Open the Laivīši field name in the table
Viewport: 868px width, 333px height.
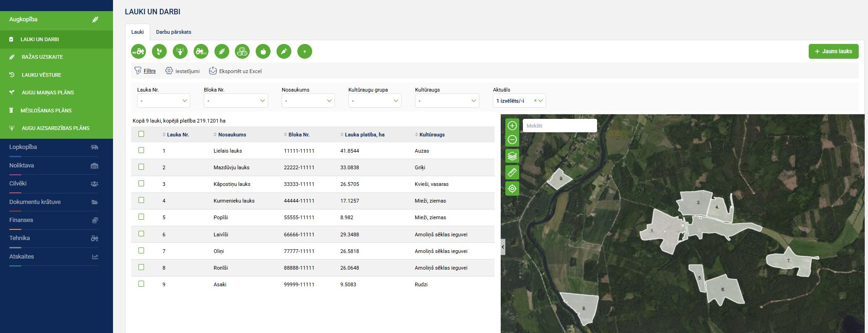click(221, 234)
